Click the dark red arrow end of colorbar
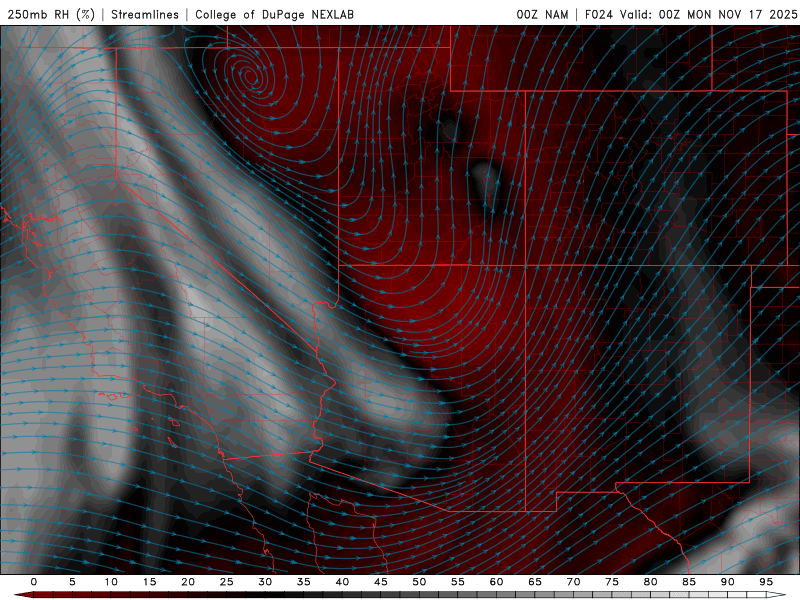 pyautogui.click(x=23, y=595)
